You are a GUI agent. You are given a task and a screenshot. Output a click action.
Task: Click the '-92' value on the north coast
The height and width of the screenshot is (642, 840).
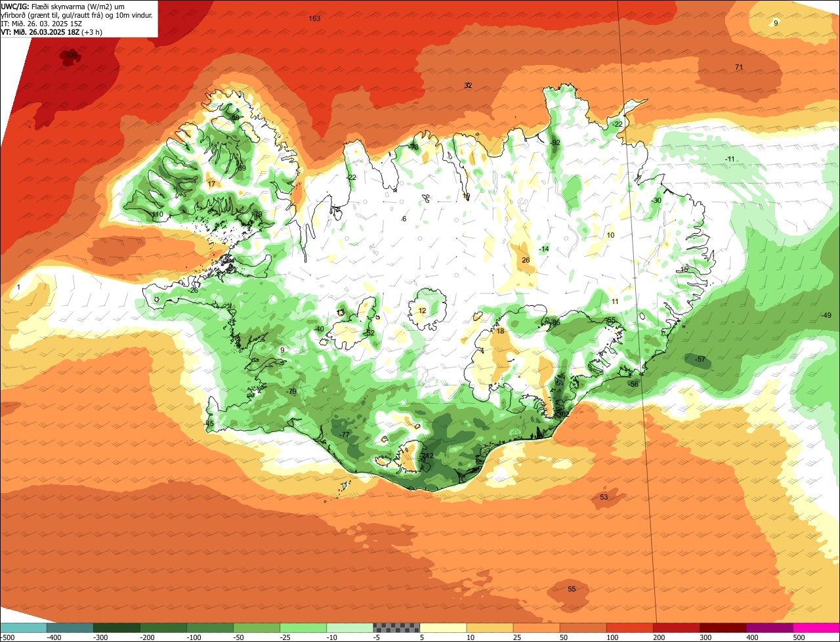click(x=555, y=142)
